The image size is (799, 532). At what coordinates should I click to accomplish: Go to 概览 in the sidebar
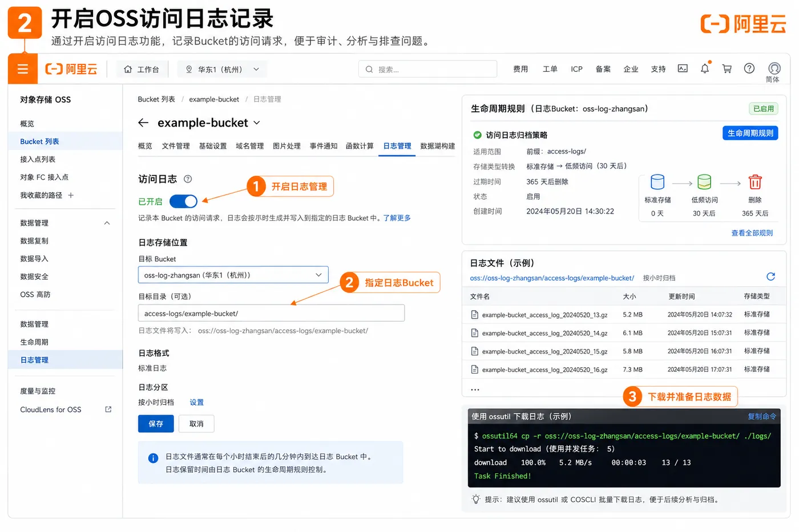[x=27, y=123]
